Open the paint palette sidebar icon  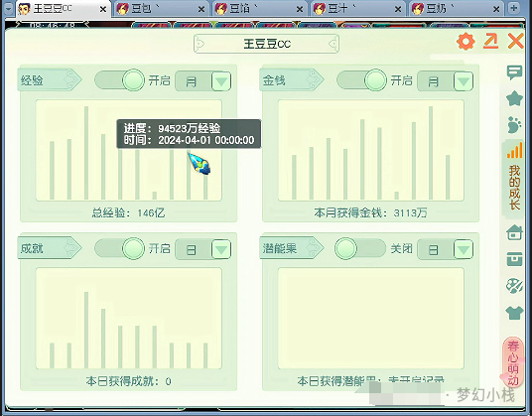point(514,286)
